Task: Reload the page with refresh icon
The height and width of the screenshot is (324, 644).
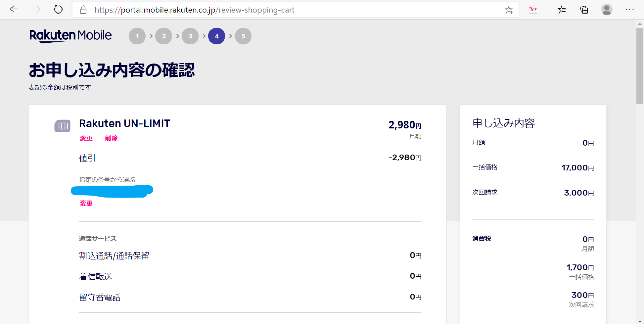Action: (58, 9)
